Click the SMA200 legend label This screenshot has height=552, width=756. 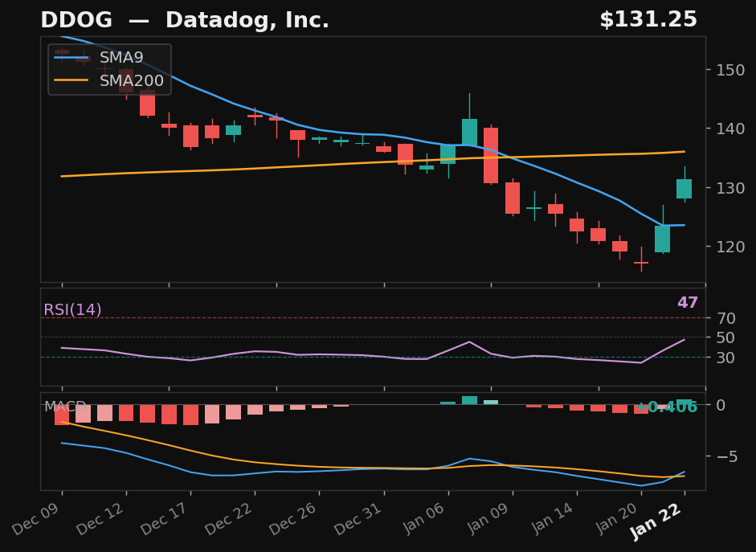click(x=132, y=80)
